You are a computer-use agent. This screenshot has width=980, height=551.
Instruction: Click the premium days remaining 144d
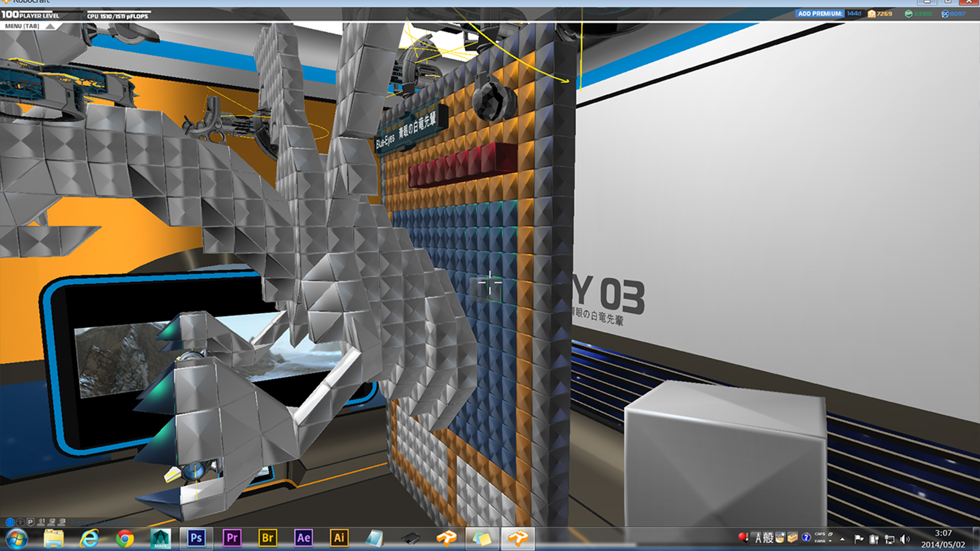[854, 14]
